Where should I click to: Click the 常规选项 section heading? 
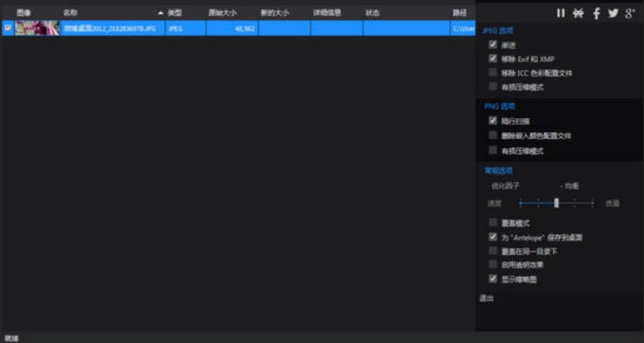pos(498,170)
